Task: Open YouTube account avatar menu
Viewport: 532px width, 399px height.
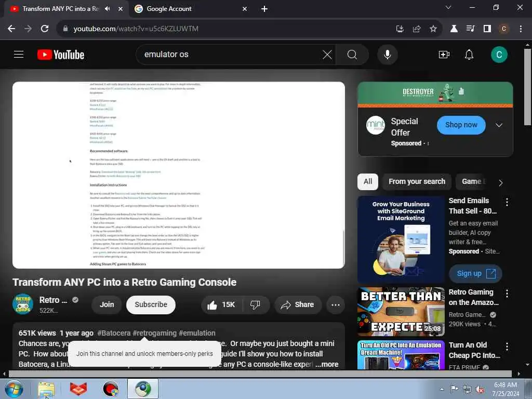Action: (499, 55)
